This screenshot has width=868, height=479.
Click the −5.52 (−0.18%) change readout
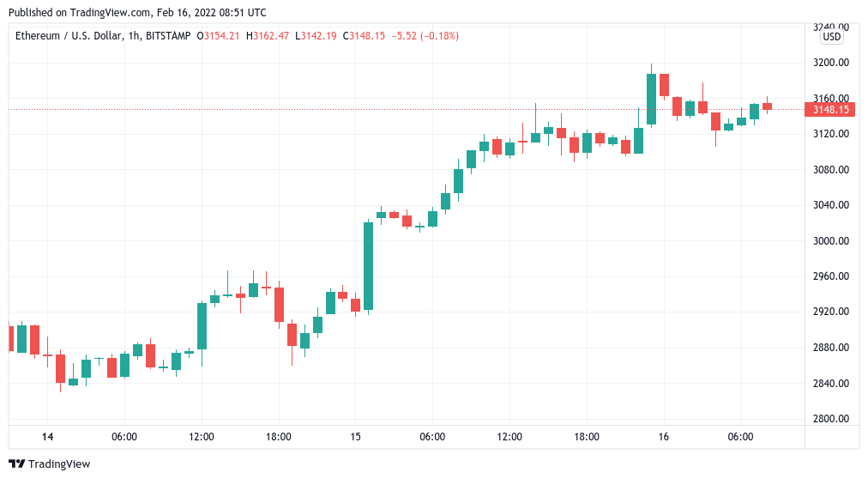(x=425, y=36)
